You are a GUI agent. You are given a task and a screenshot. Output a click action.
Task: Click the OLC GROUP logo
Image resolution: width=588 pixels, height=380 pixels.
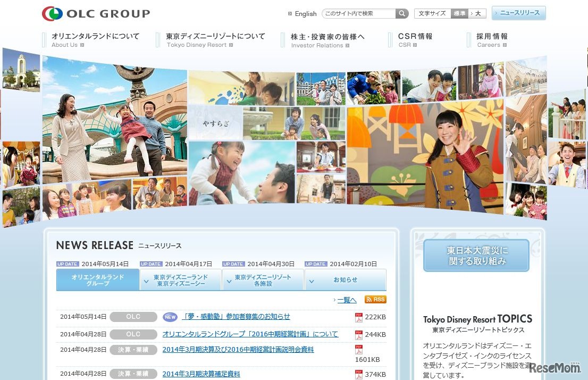96,13
